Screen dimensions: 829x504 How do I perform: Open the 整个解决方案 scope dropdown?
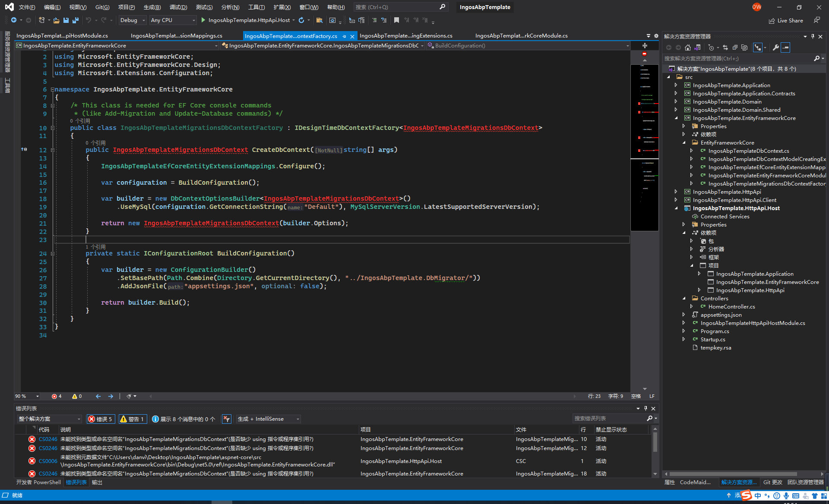[x=49, y=419]
